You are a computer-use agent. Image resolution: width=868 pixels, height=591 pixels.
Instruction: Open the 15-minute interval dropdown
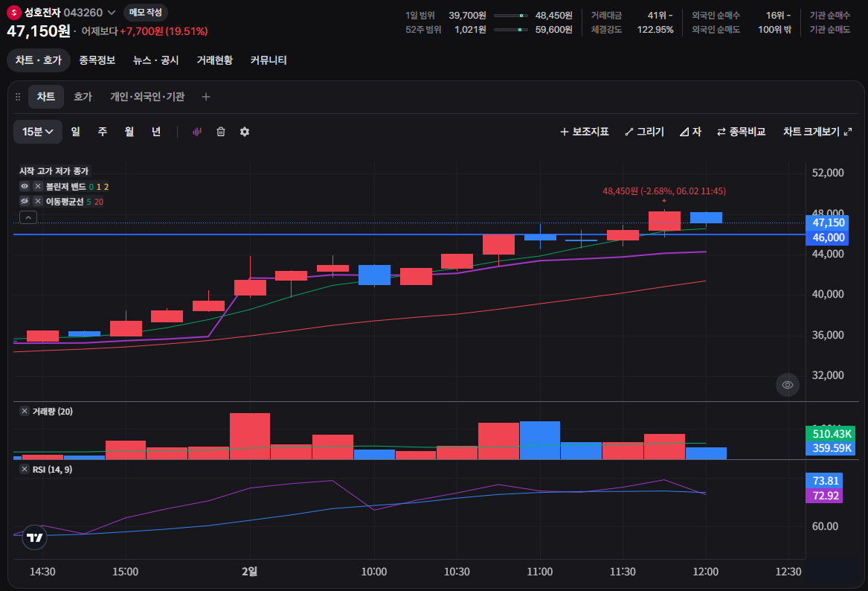pos(38,132)
